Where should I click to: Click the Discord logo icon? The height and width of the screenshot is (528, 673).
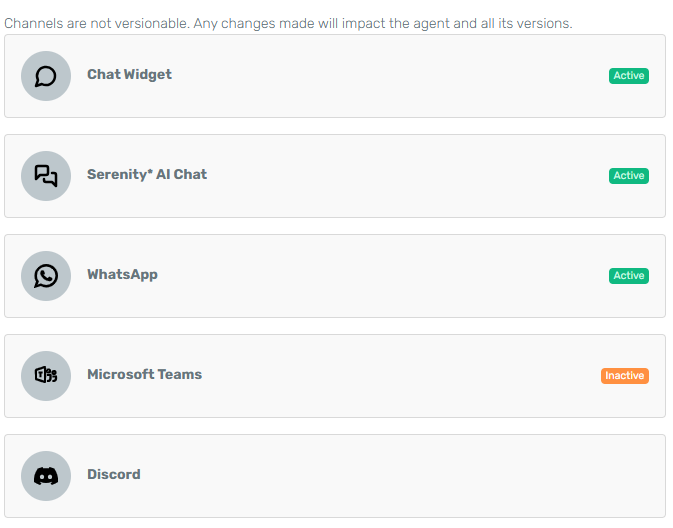46,476
